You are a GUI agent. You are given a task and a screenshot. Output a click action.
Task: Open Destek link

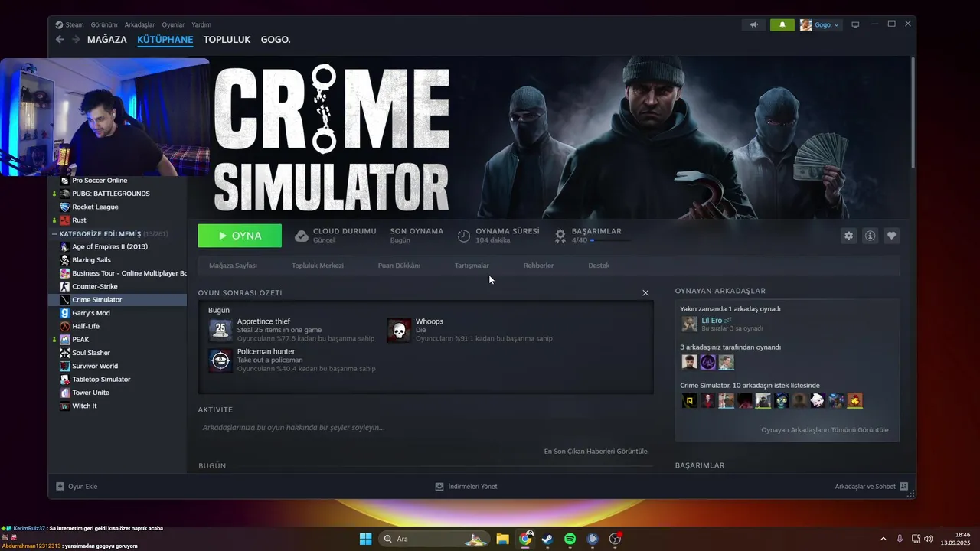point(599,266)
